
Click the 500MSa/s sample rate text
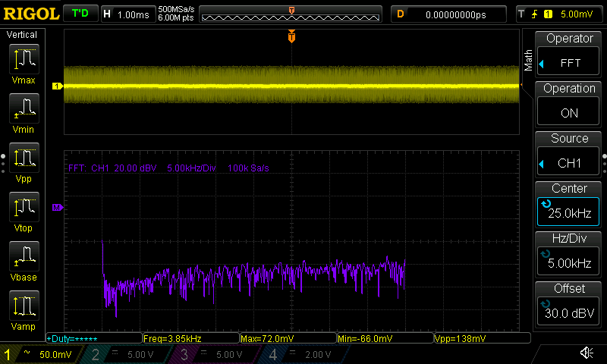(x=176, y=10)
